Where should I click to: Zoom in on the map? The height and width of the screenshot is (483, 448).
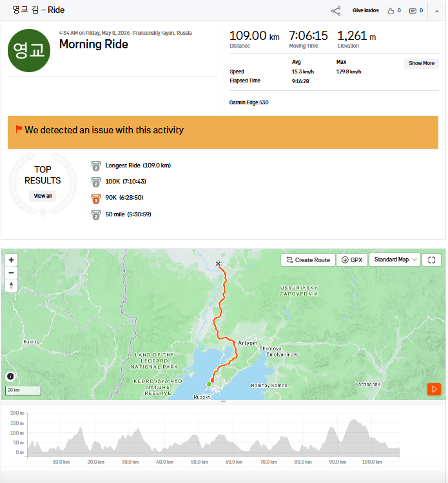[11, 260]
